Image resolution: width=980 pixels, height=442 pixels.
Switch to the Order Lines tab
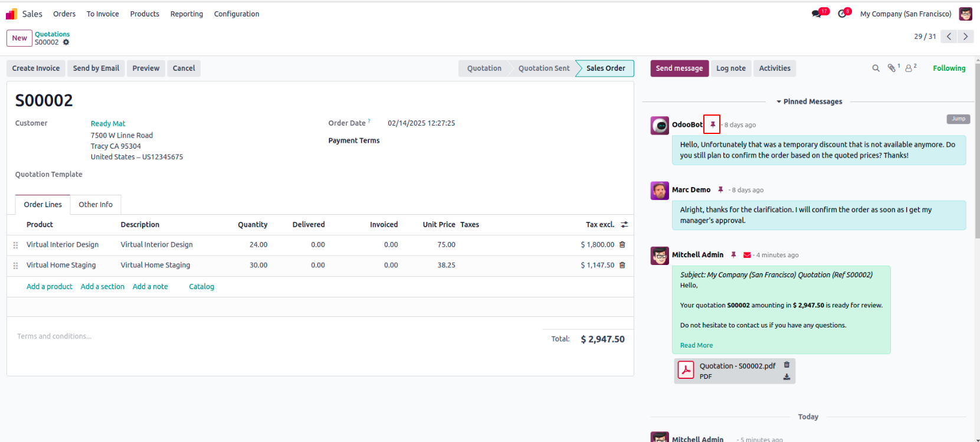42,205
